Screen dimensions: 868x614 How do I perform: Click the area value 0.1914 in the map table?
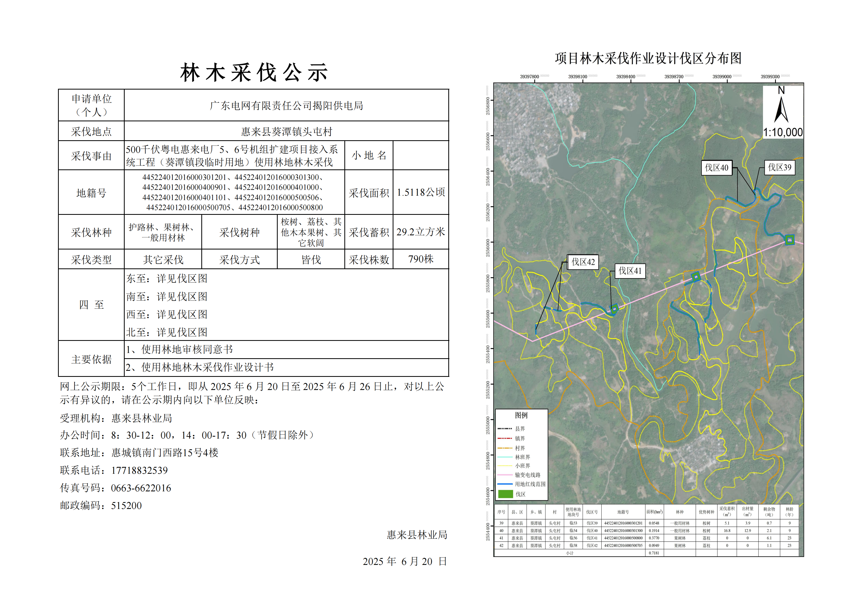tap(654, 531)
